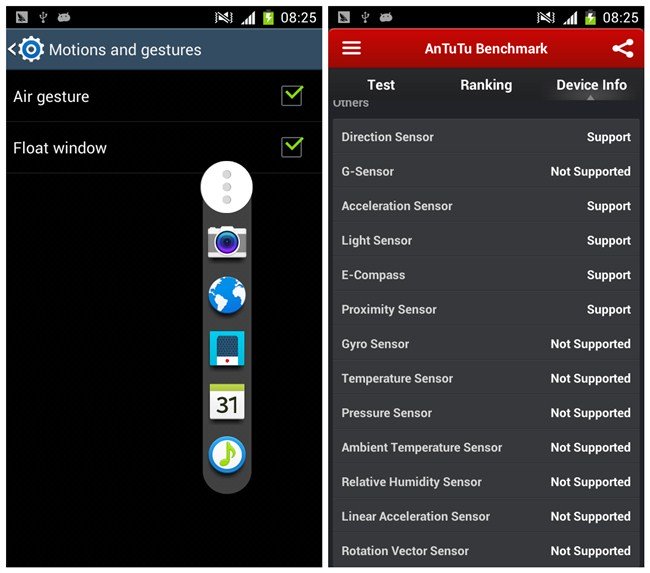Viewport: 650px width, 573px height.
Task: Switch to the Ranking tab
Action: (486, 85)
